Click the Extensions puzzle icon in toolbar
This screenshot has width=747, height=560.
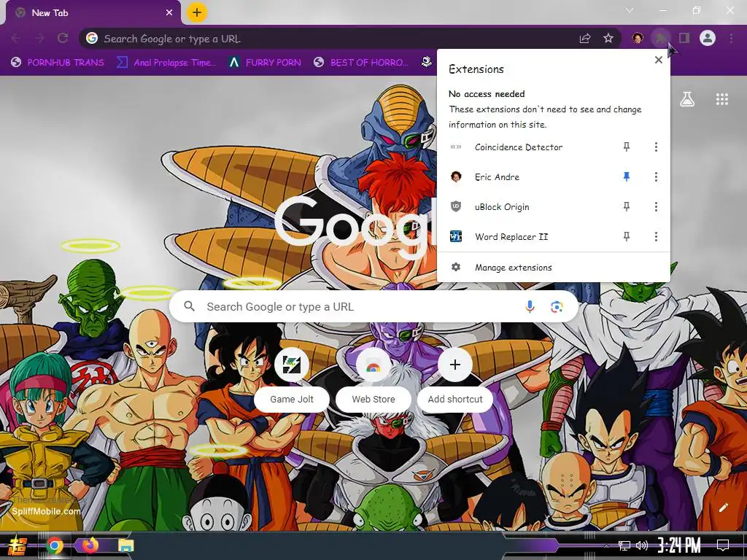point(660,38)
